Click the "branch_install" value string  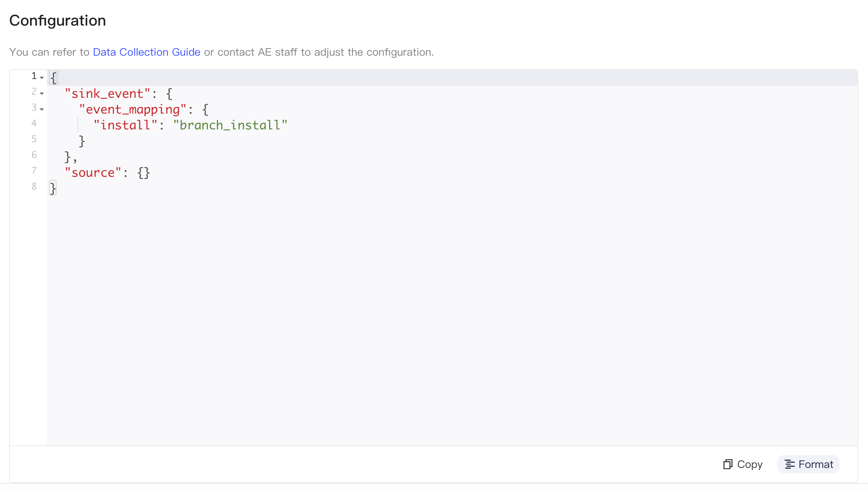[230, 125]
